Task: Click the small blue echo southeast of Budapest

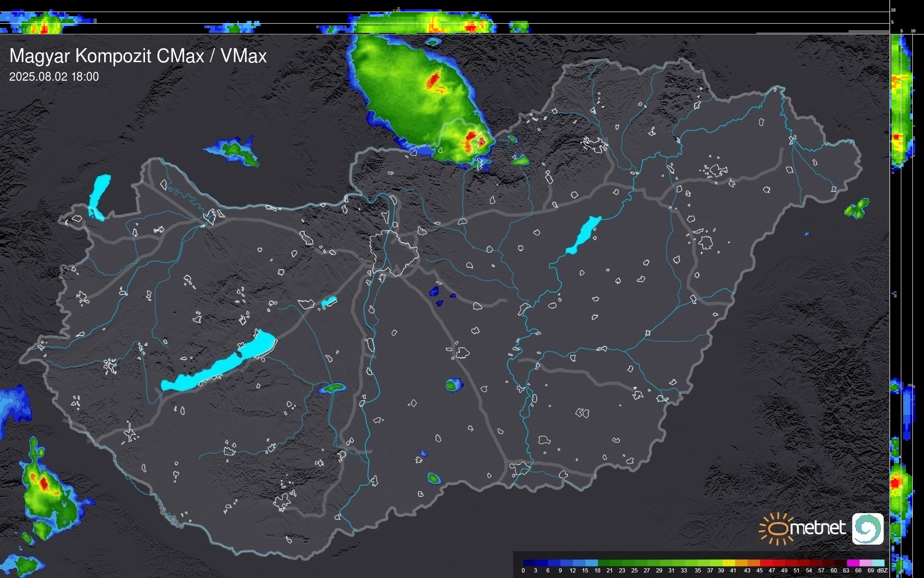Action: (434, 292)
